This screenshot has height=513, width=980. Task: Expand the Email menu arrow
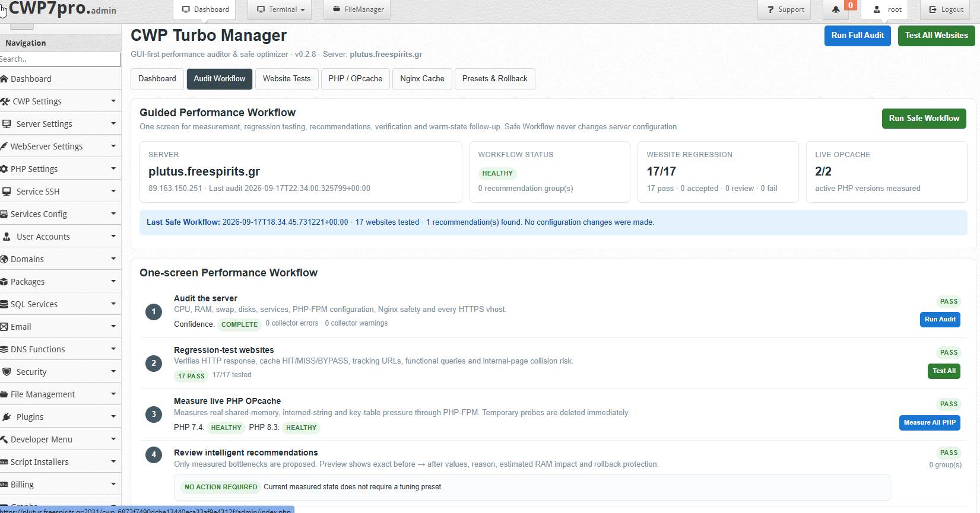click(x=113, y=326)
